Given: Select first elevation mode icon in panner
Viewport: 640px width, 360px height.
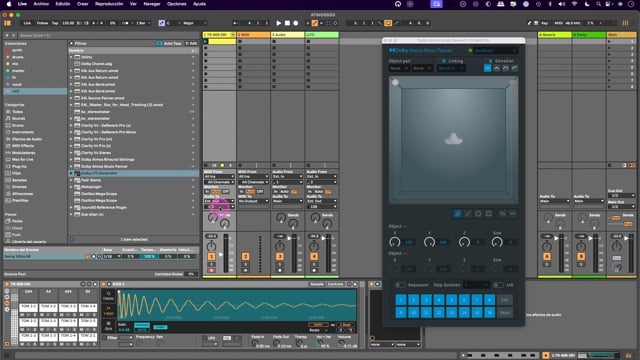Looking at the screenshot, I should coord(487,69).
